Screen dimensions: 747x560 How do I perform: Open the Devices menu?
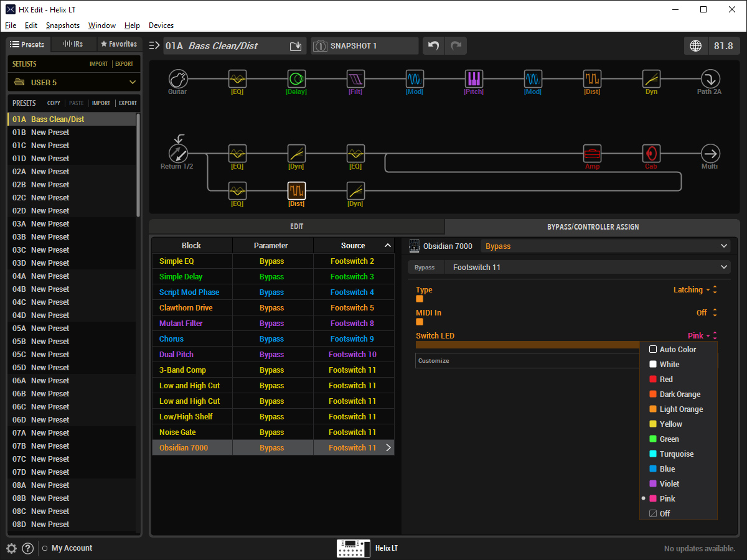click(x=161, y=26)
